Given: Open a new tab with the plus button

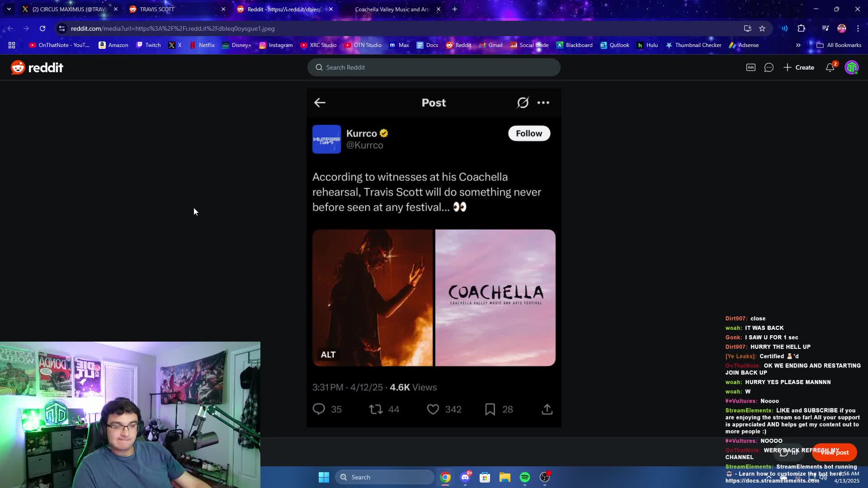Looking at the screenshot, I should tap(455, 9).
